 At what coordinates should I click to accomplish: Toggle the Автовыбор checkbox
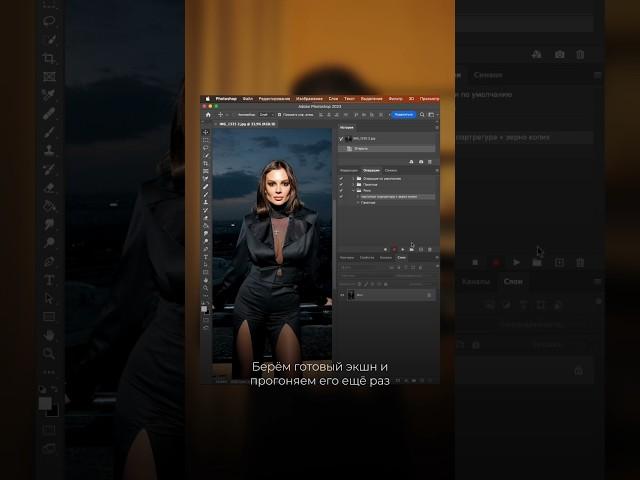[234, 115]
